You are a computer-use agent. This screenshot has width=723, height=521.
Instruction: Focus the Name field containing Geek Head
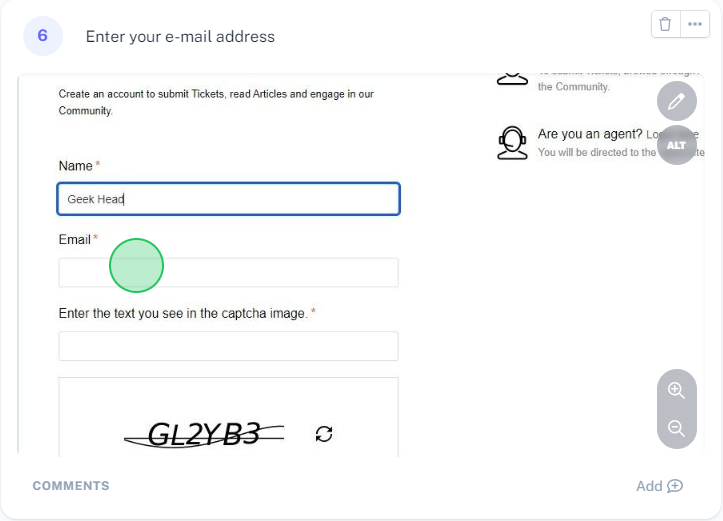[x=228, y=199]
